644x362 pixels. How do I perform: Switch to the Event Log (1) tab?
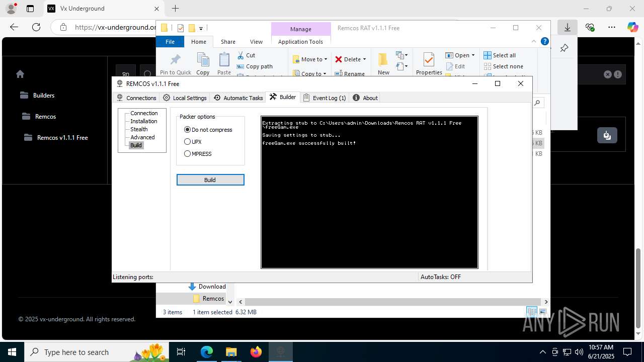pyautogui.click(x=325, y=98)
